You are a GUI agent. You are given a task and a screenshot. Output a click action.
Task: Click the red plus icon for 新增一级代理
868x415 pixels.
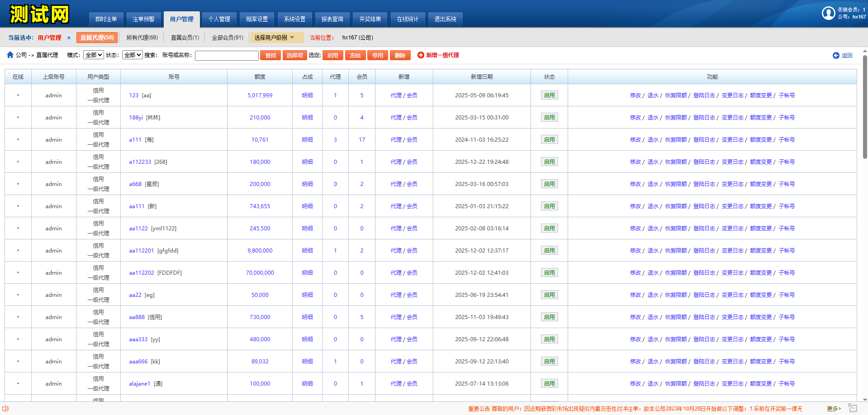(x=421, y=55)
